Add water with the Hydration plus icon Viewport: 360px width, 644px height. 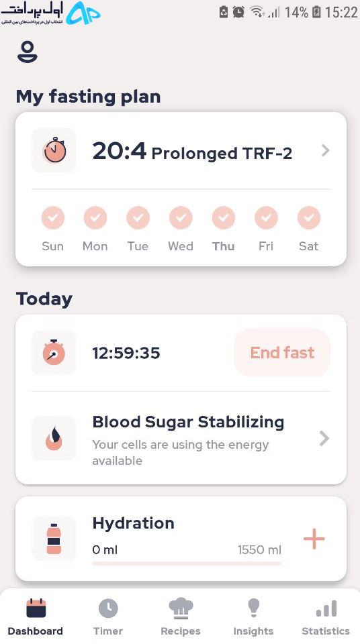314,539
